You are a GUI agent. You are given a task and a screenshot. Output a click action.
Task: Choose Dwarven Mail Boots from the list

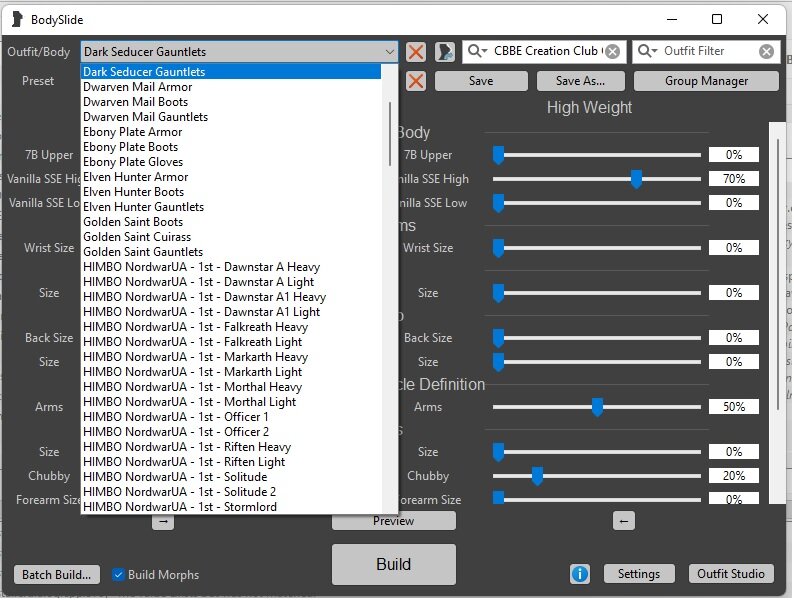click(x=231, y=102)
